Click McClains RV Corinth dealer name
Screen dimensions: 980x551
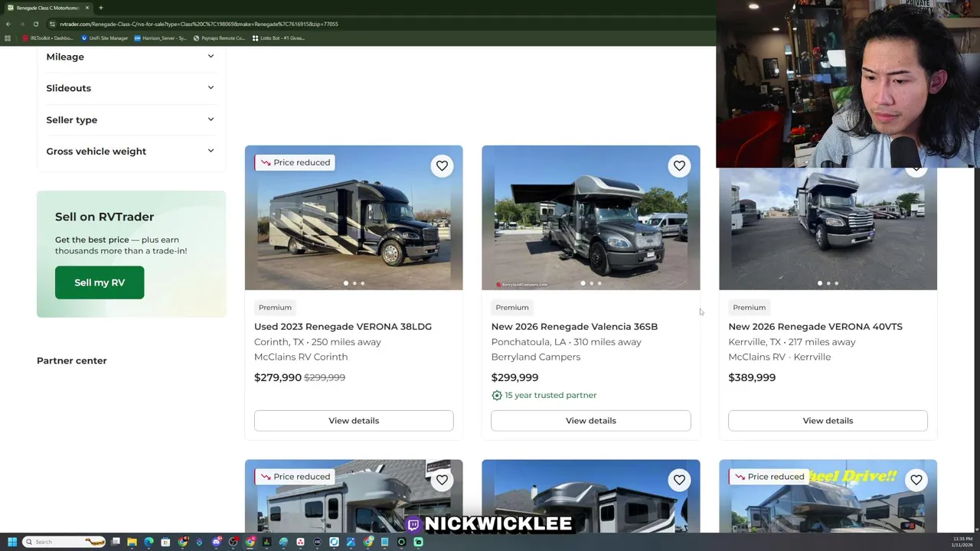coord(301,357)
